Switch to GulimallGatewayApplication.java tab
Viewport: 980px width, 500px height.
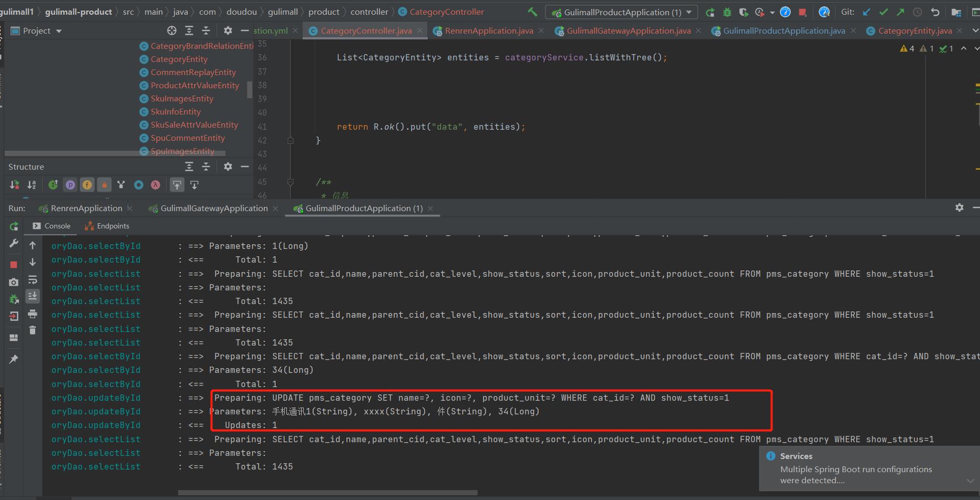click(628, 31)
